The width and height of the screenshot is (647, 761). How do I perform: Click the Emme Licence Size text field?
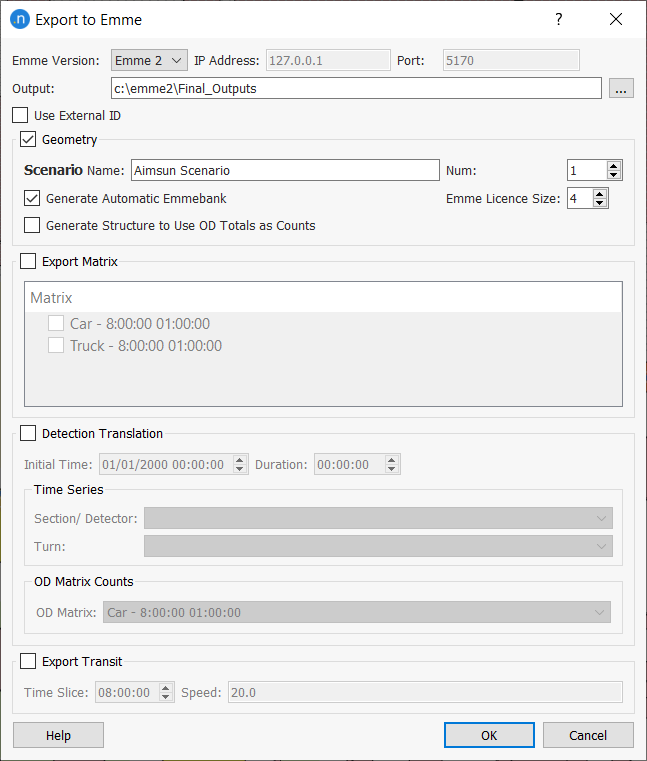580,199
